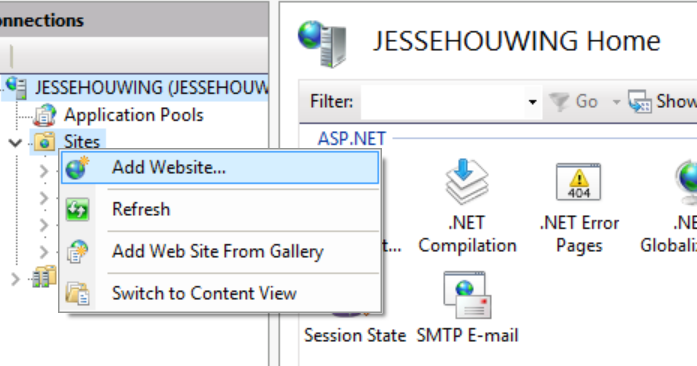The width and height of the screenshot is (697, 366).
Task: Click the Application Pools icon
Action: [45, 115]
